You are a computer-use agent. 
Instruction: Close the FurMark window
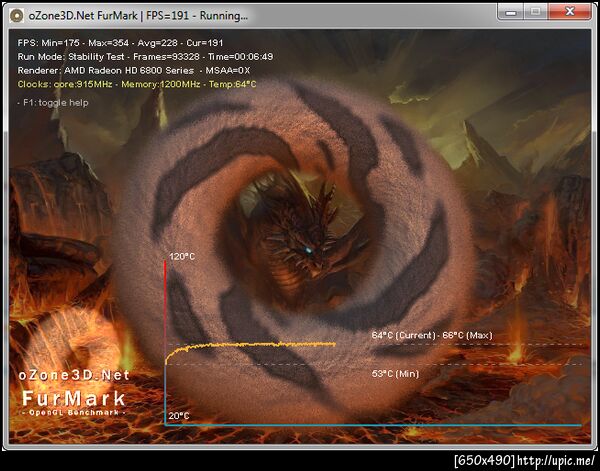pos(569,12)
